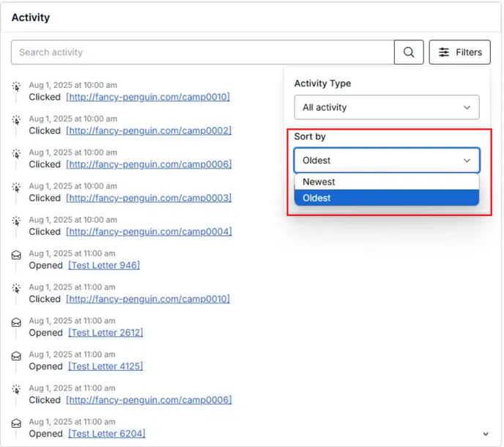504x447 pixels.
Task: Click the envelope icon beside Test Letter 946
Action: [x=16, y=255]
